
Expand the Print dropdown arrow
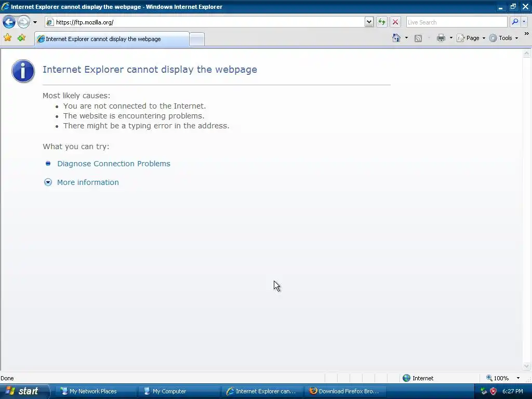(451, 38)
